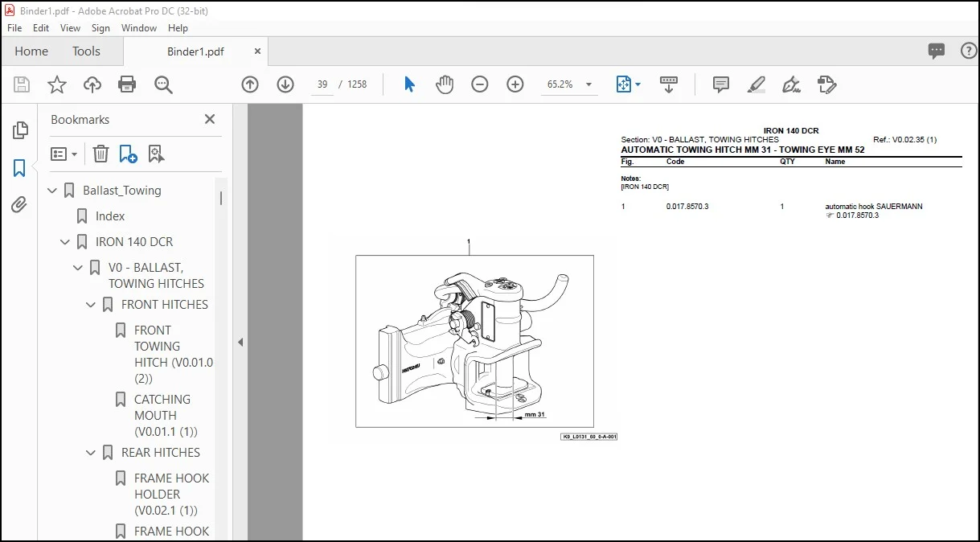Select the Binder1.pdf document tab
Viewport: 980px width, 542px height.
coord(195,51)
